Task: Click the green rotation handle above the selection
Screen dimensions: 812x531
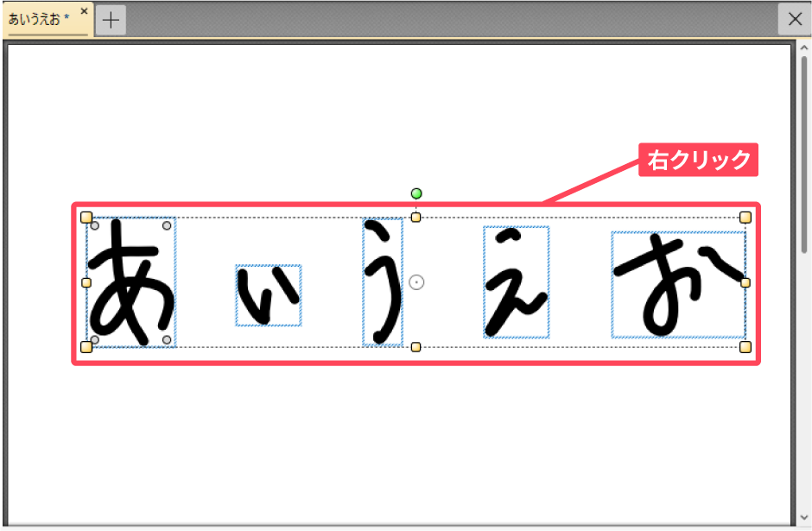Action: 416,193
